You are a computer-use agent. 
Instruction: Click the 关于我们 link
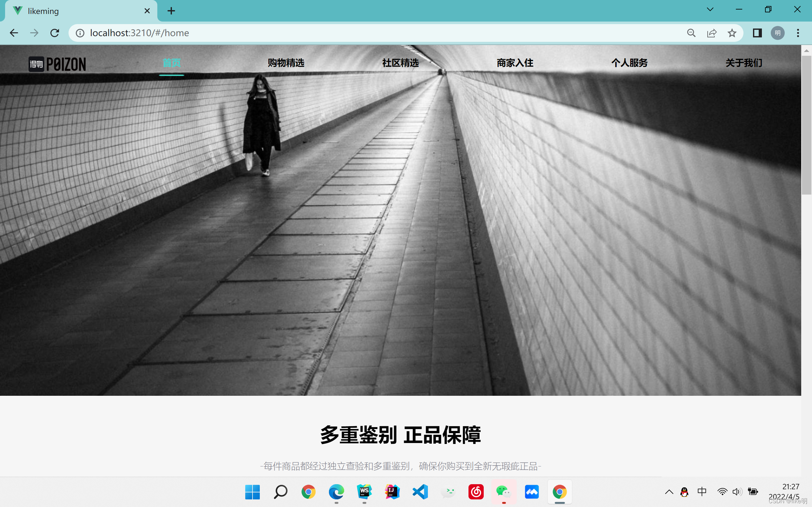[x=743, y=63]
